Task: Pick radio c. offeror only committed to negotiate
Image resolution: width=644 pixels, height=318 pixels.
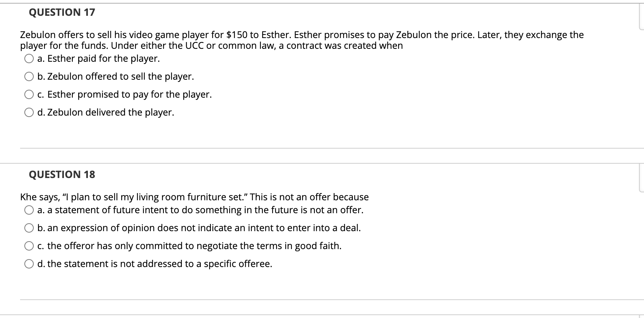Action: (29, 246)
